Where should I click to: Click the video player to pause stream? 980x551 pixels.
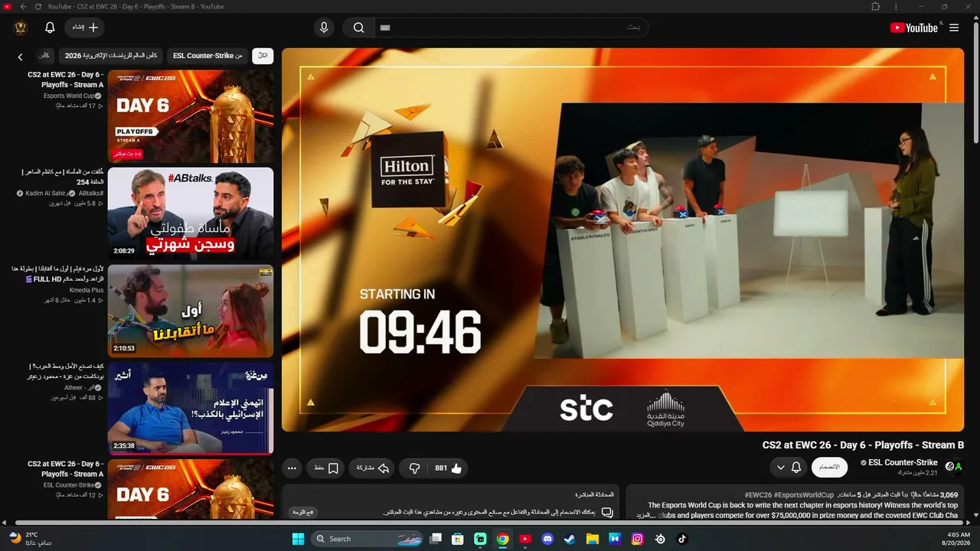(x=622, y=240)
